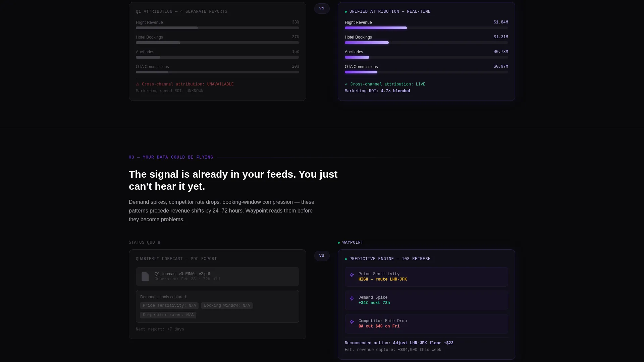
Task: Select the Booking window: N/A tag
Action: click(x=227, y=306)
